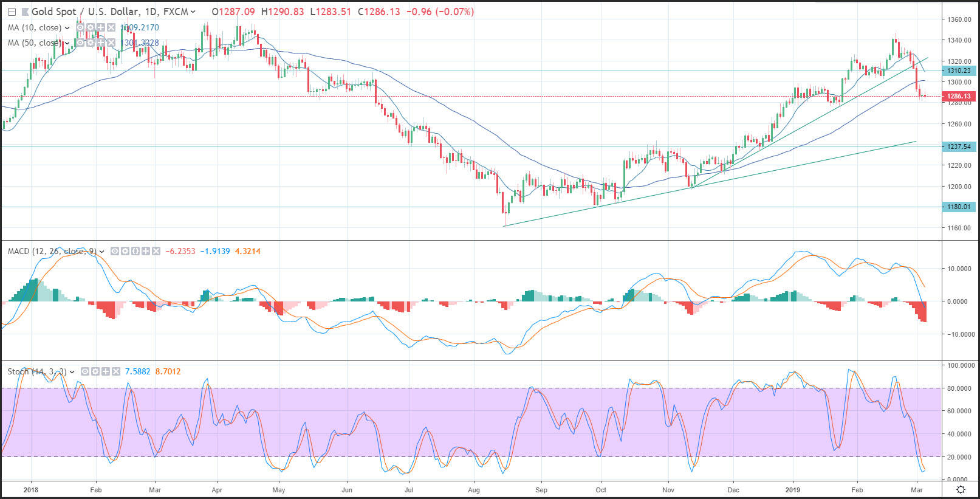Expand the Stoch (14, 3, 3) menu
This screenshot has width=980, height=499.
coord(72,371)
